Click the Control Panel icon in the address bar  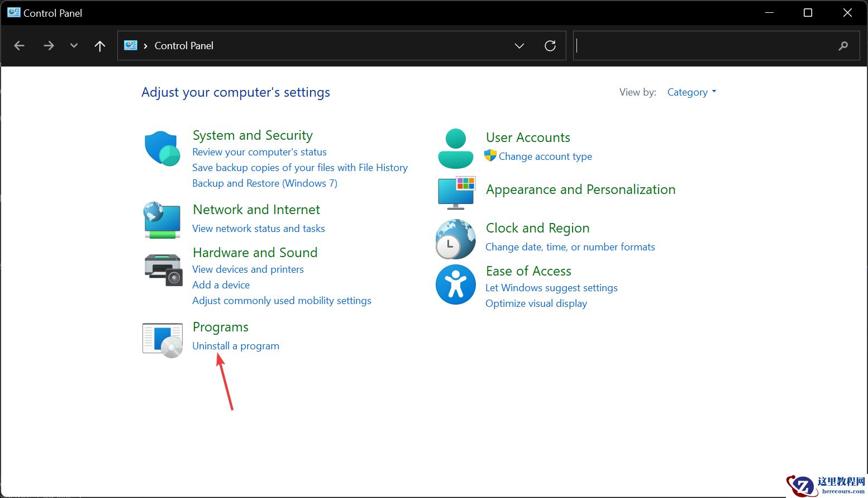(x=130, y=45)
